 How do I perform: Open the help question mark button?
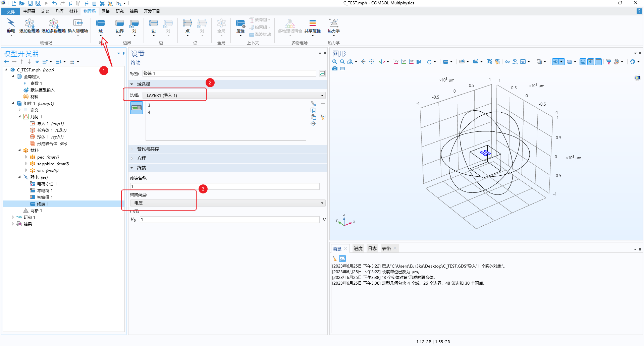tap(639, 11)
